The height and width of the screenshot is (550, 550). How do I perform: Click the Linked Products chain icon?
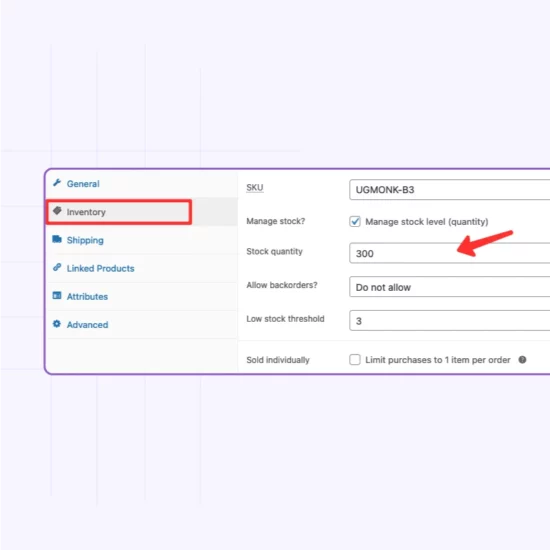pyautogui.click(x=57, y=267)
